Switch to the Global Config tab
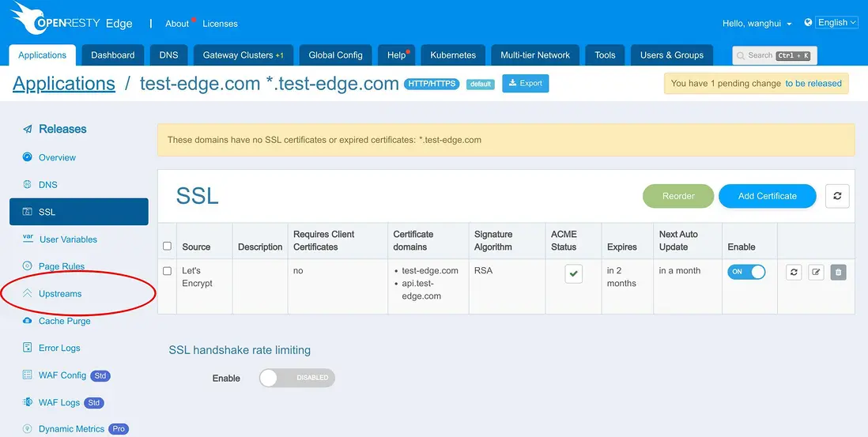Image resolution: width=868 pixels, height=437 pixels. coord(335,55)
